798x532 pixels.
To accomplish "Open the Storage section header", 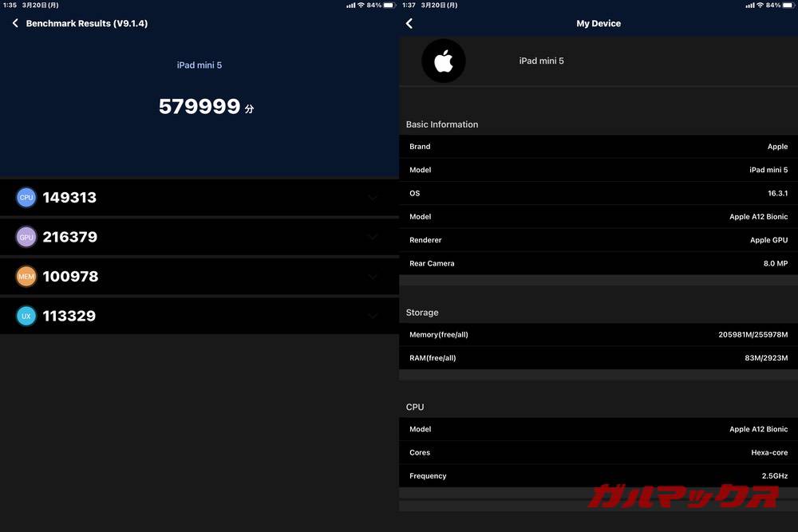I will [x=422, y=312].
